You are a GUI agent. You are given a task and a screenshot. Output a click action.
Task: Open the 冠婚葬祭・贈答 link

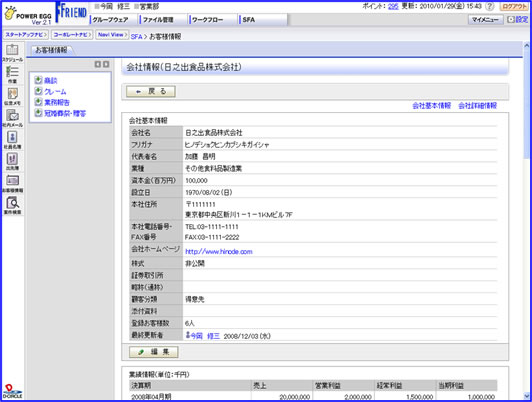tap(65, 113)
